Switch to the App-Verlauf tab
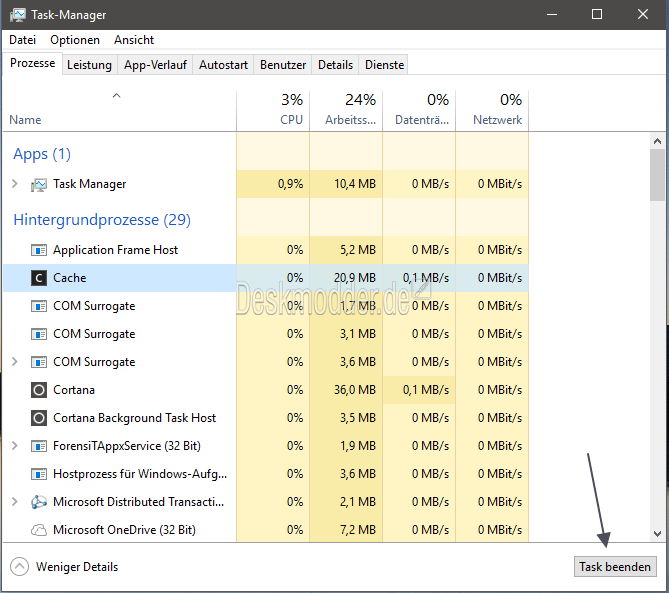 point(155,65)
